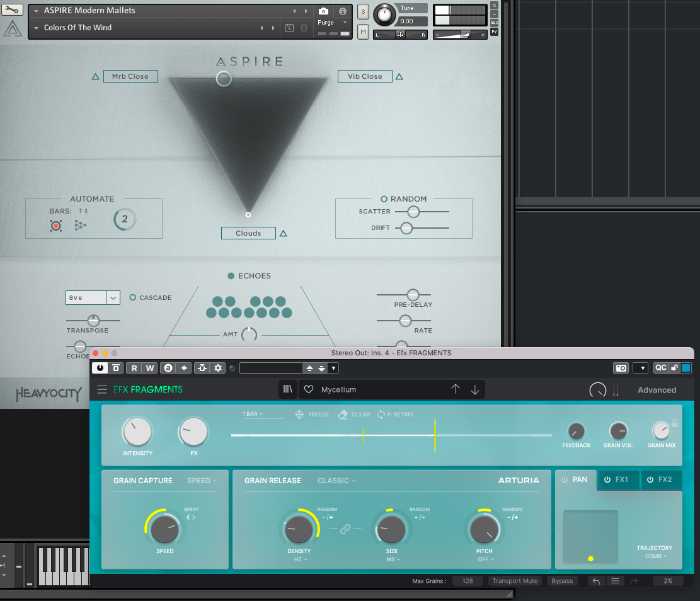
Task: Adjust the DRIFT slider
Action: (x=406, y=228)
